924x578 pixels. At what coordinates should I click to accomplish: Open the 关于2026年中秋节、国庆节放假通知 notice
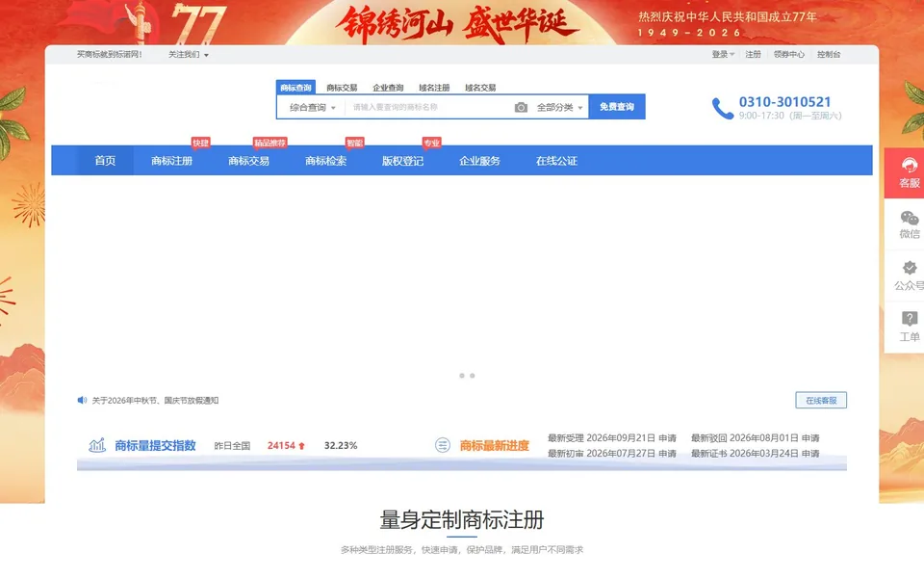coord(155,401)
